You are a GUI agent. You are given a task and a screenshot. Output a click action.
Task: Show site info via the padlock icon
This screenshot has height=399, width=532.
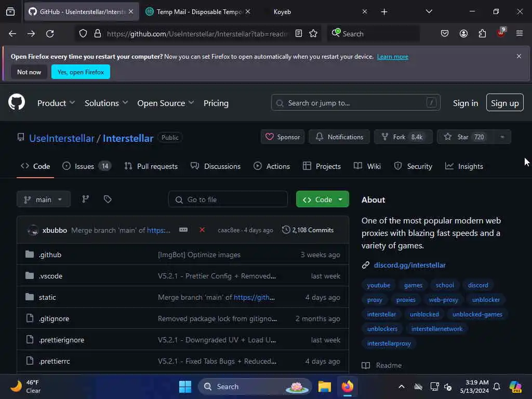[x=98, y=34]
